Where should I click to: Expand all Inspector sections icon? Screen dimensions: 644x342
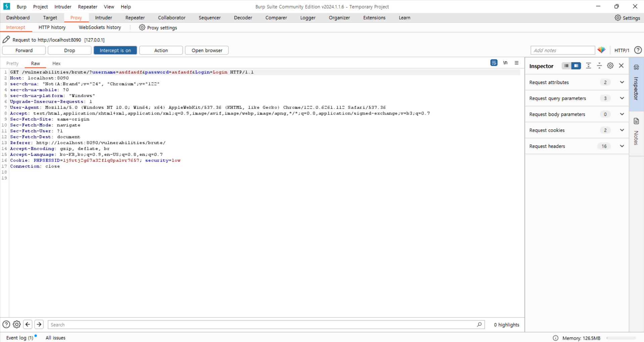click(x=588, y=66)
